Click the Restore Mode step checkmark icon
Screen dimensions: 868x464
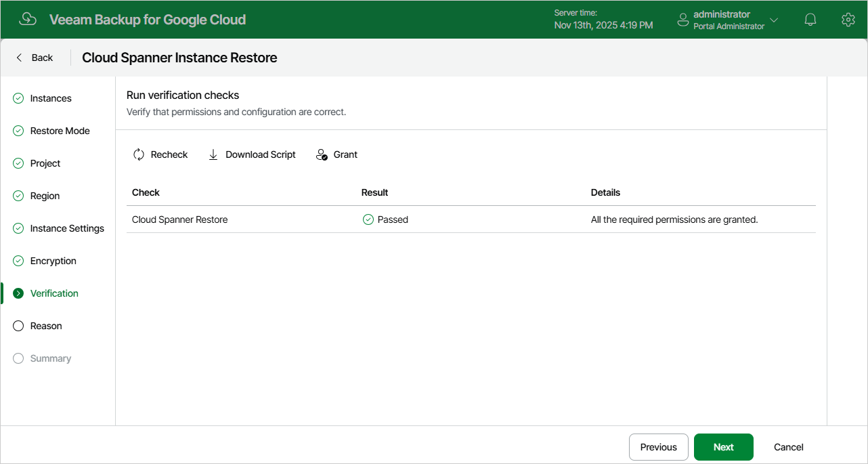[x=18, y=131]
